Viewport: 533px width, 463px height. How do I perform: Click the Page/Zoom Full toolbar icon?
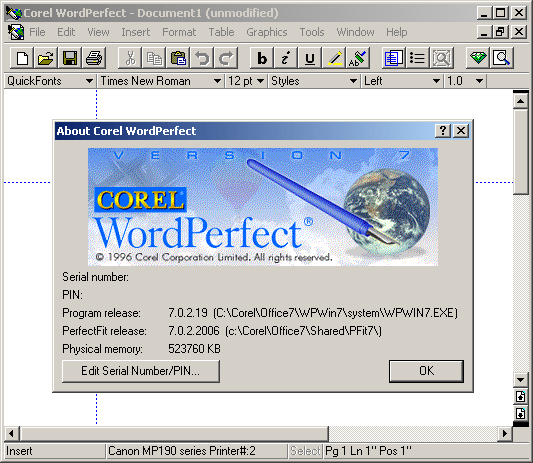442,58
